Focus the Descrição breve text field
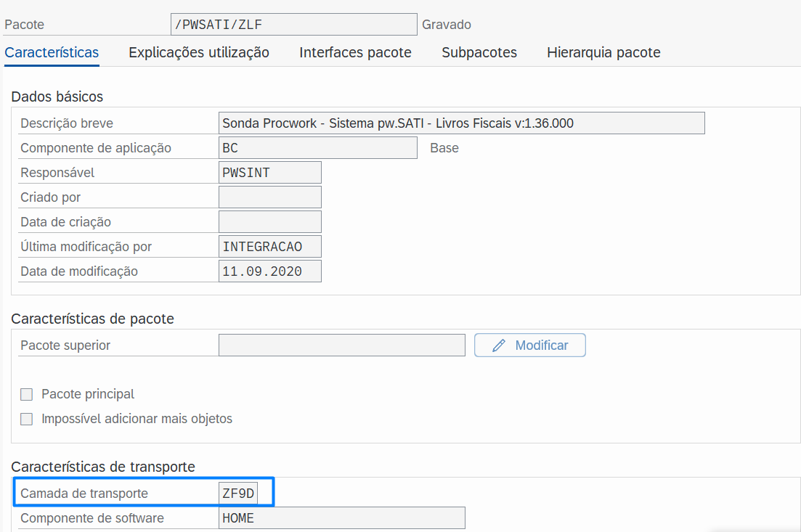This screenshot has height=532, width=801. coord(461,123)
